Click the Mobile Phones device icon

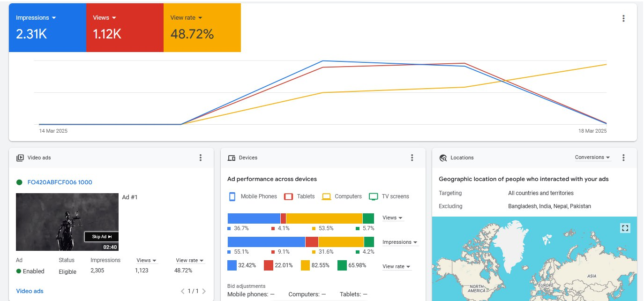[232, 196]
